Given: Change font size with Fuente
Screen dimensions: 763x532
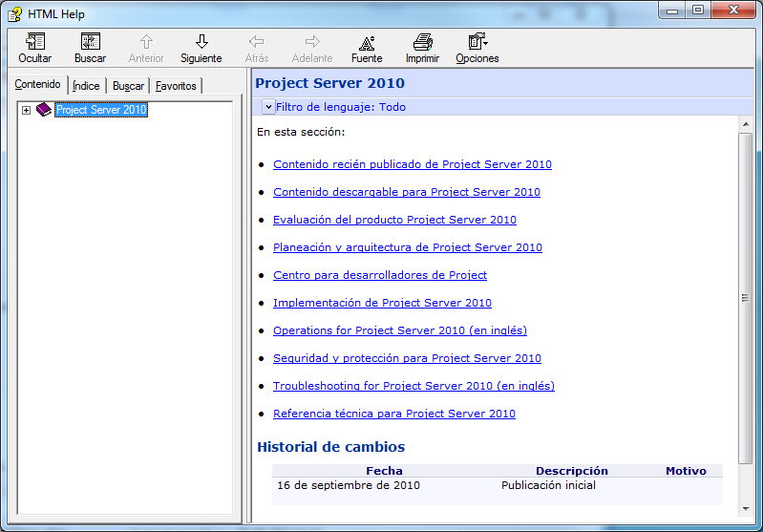Looking at the screenshot, I should (367, 48).
